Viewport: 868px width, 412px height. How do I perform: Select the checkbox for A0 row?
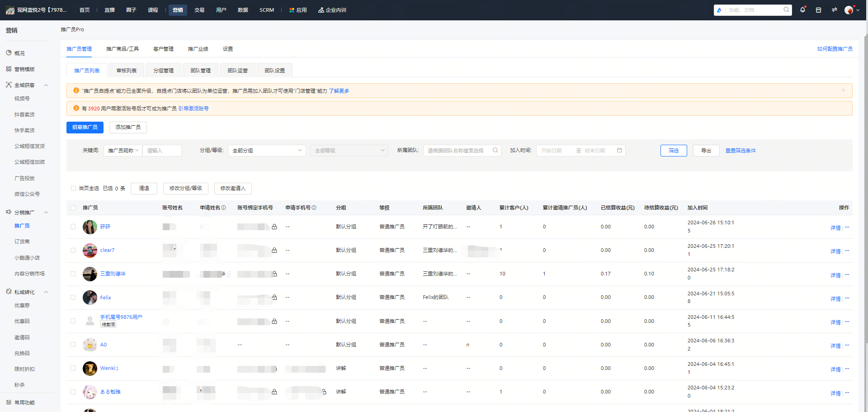73,344
